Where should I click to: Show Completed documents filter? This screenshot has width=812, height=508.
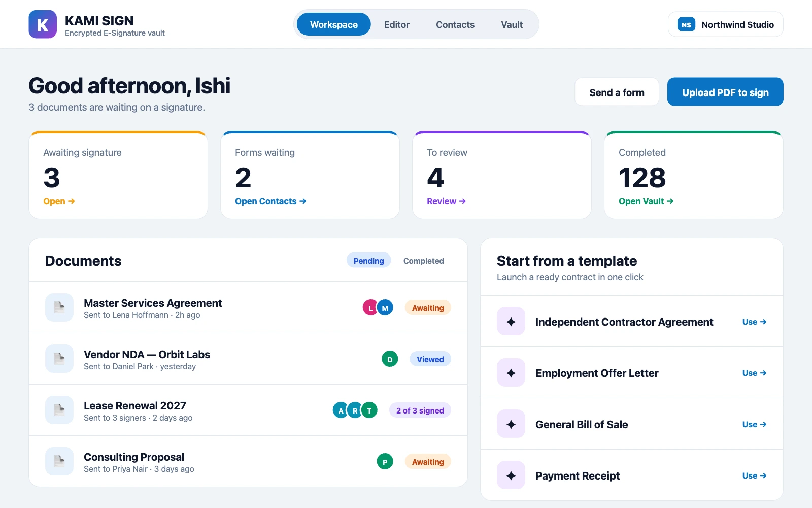tap(424, 260)
